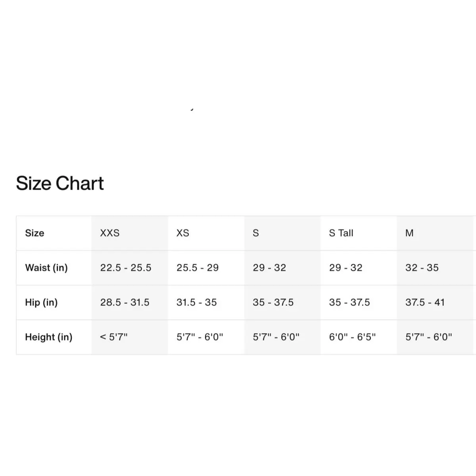Click XXS height value < 5'7"
This screenshot has width=476, height=476.
[114, 337]
